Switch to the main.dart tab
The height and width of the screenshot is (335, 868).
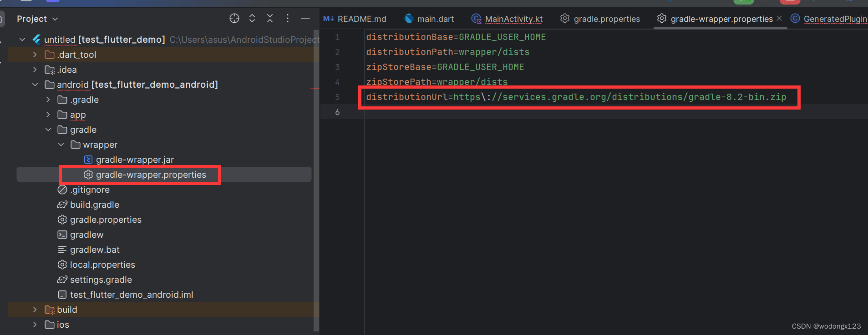[429, 19]
